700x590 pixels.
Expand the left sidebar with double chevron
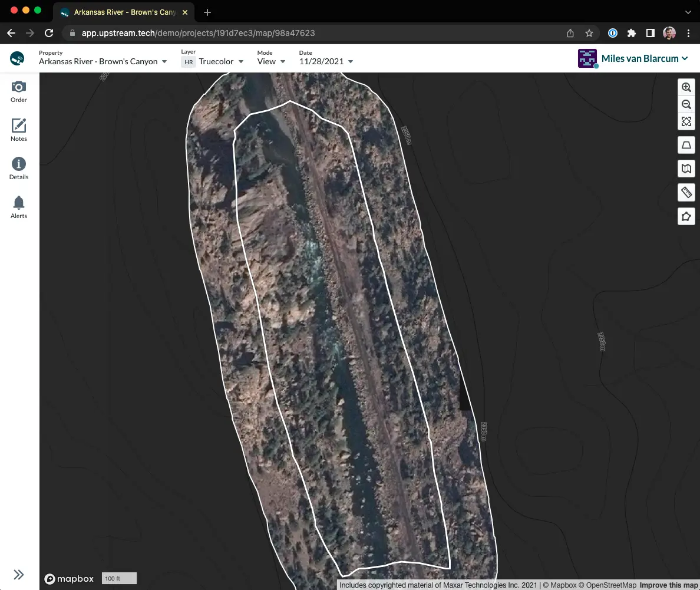point(19,574)
